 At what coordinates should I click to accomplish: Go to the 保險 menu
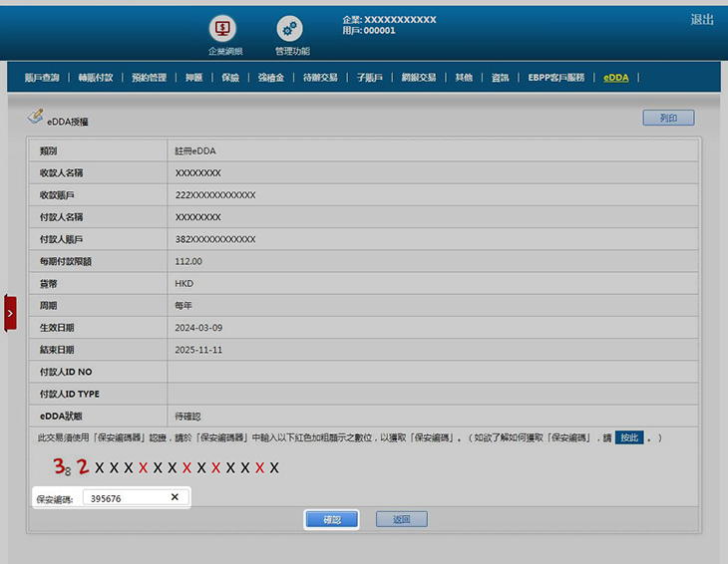(230, 77)
